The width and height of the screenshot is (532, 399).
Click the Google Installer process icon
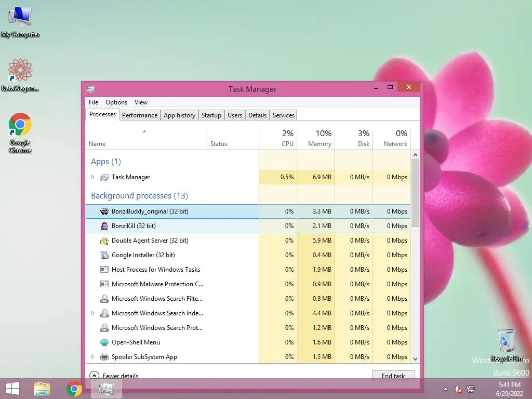coord(104,255)
